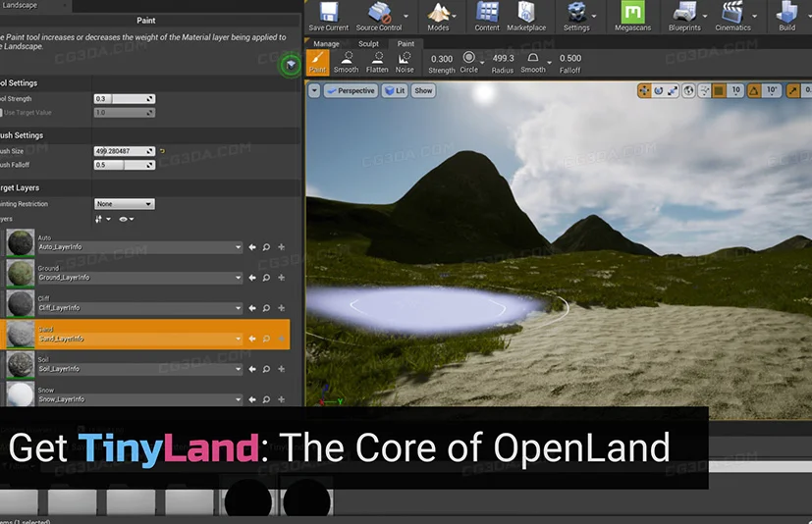Open the Blueprints toolbar icon

[684, 16]
